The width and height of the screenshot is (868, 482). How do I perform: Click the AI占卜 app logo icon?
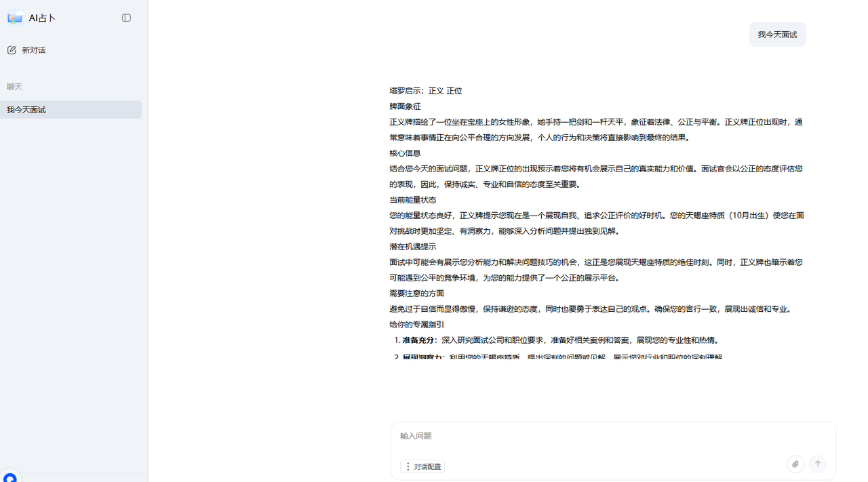(15, 18)
